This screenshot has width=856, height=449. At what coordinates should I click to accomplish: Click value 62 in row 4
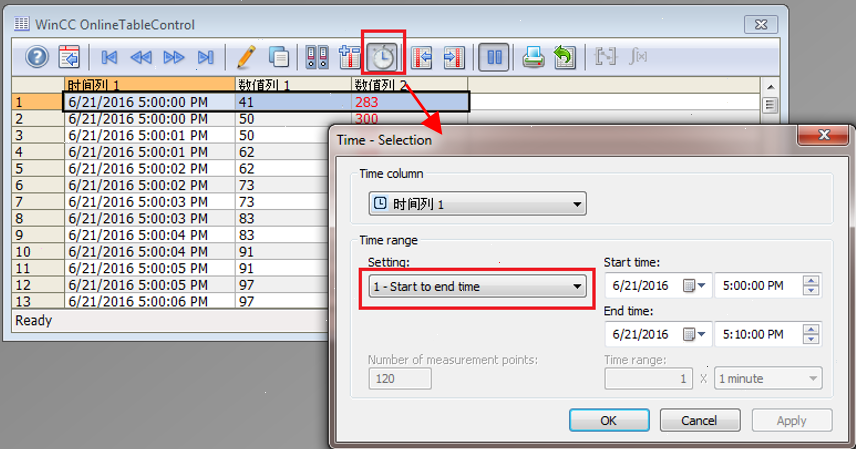(x=246, y=152)
